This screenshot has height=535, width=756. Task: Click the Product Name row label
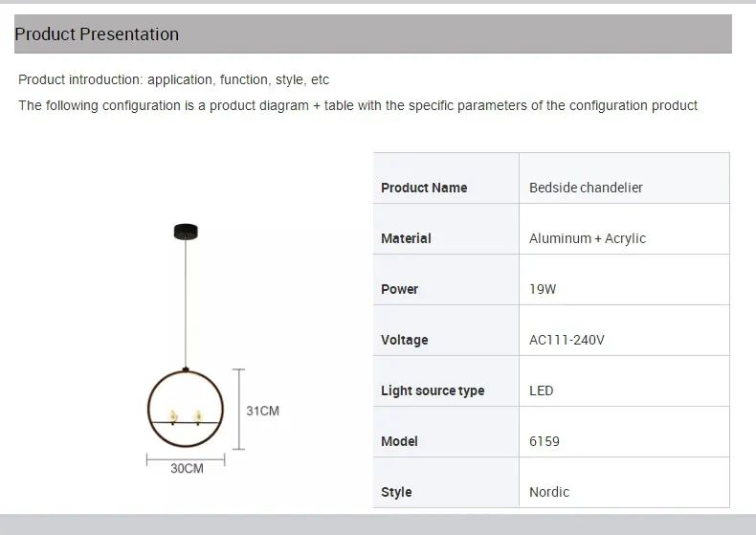pyautogui.click(x=424, y=188)
